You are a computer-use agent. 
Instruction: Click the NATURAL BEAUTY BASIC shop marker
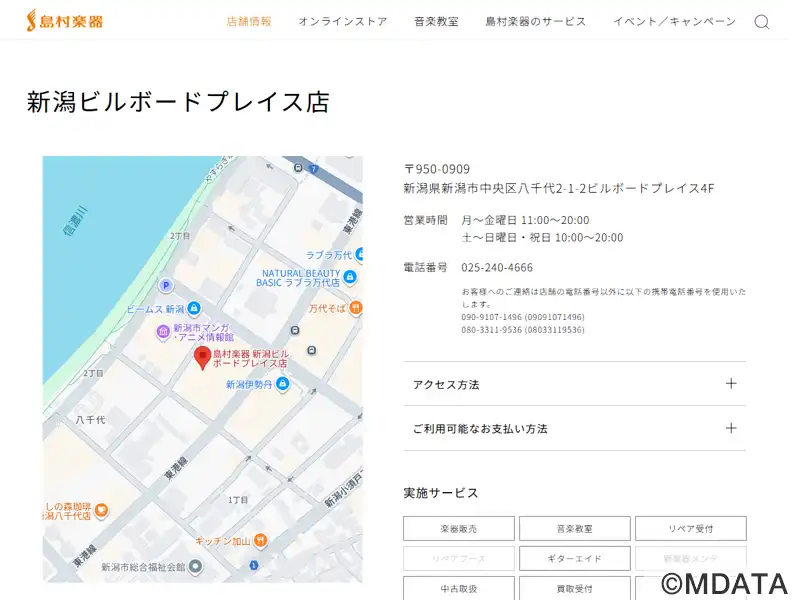[349, 277]
